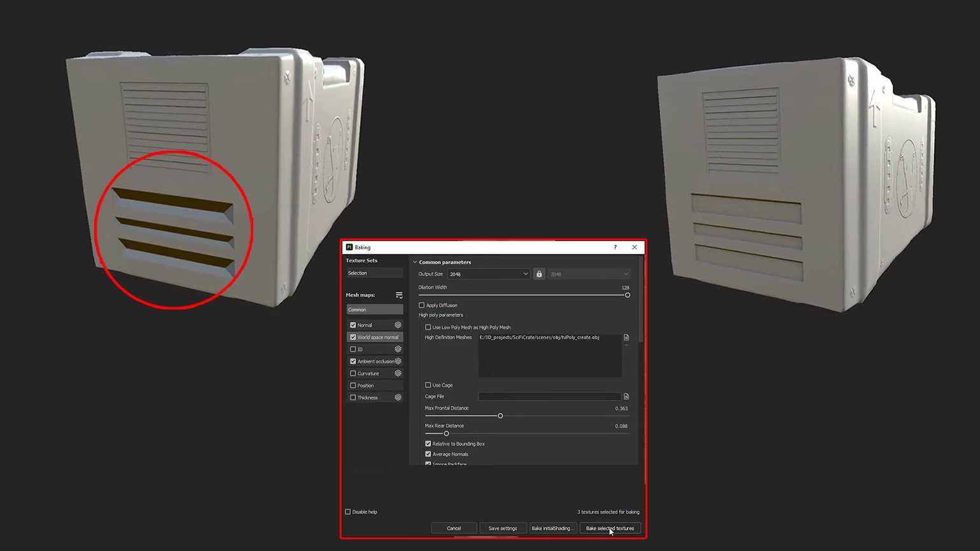The width and height of the screenshot is (980, 551).
Task: Open the Output Size 2048 dropdown
Action: tap(488, 274)
